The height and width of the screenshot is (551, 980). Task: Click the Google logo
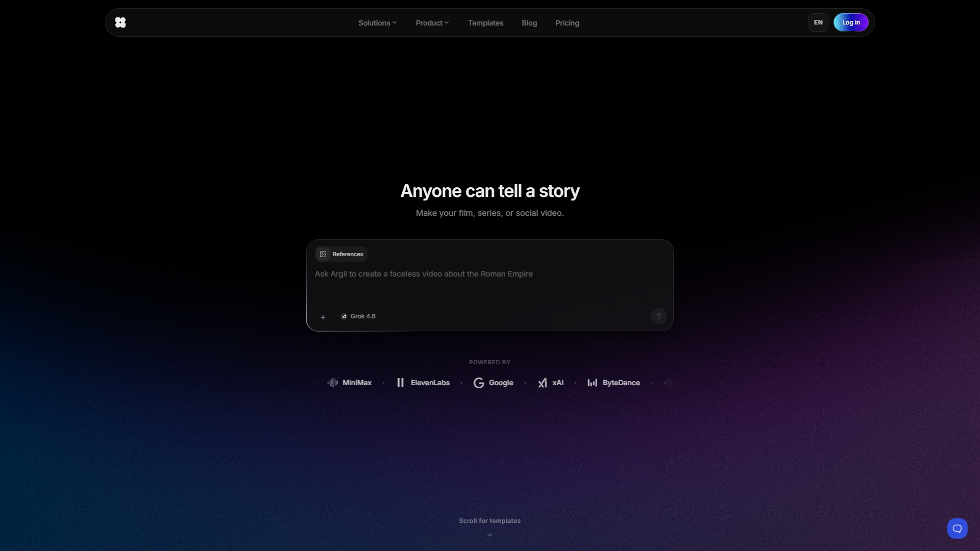[494, 383]
